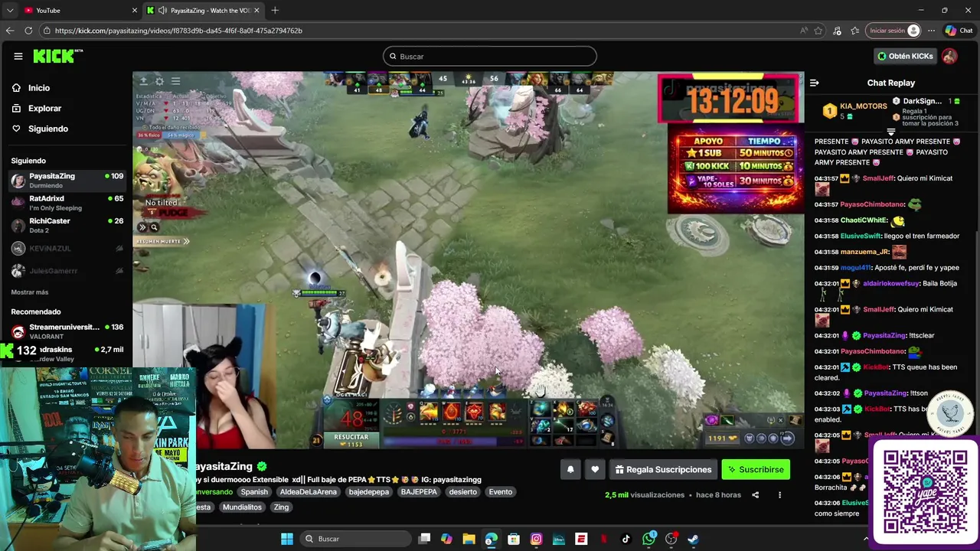The width and height of the screenshot is (980, 551).
Task: Open Copilot Chat button
Action: pos(959,31)
